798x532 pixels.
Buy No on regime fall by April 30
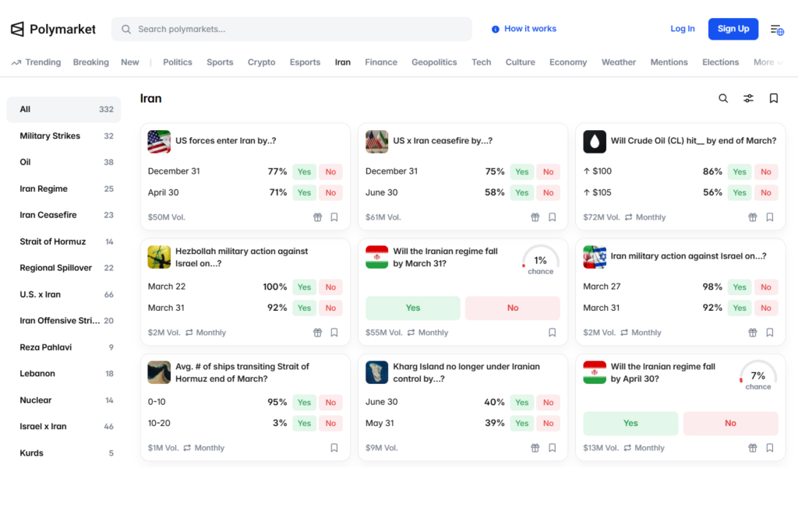point(730,424)
